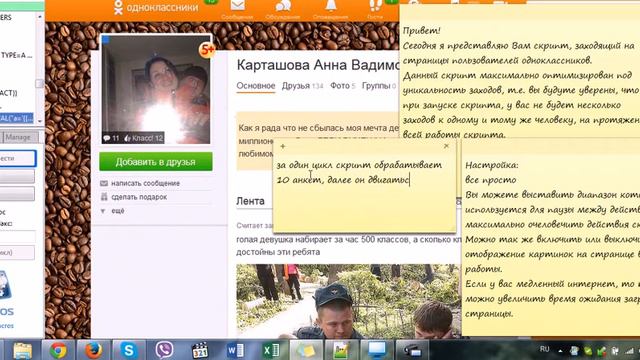The image size is (640, 360).
Task: Click RU language indicator in tray
Action: tap(544, 349)
